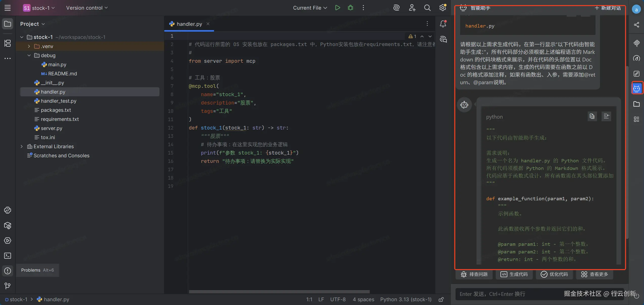Toggle the Project tool window folder icon

8,24
